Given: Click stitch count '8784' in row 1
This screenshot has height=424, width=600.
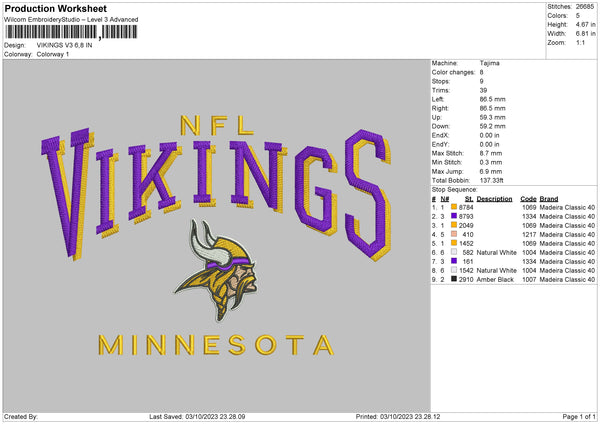Looking at the screenshot, I should (x=466, y=207).
